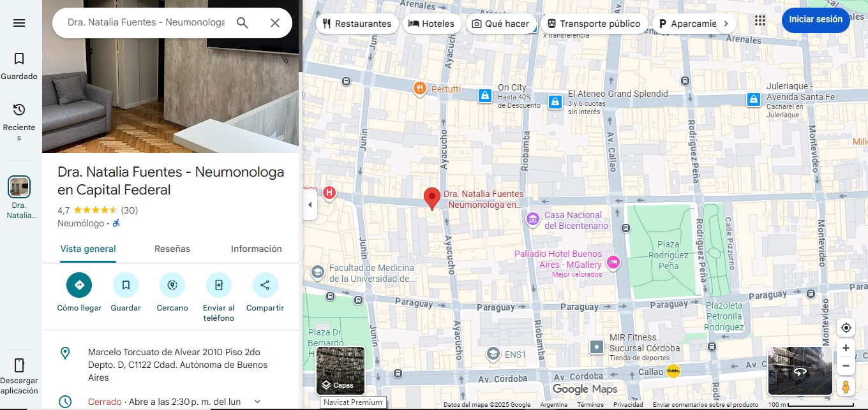868x410 pixels.
Task: Open the Privacidad footer link
Action: click(628, 405)
